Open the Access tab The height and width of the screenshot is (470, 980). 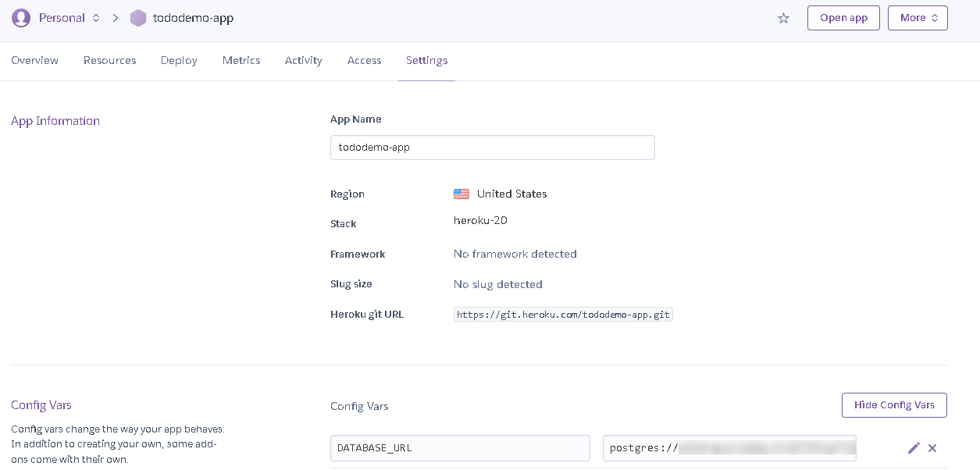click(x=364, y=60)
